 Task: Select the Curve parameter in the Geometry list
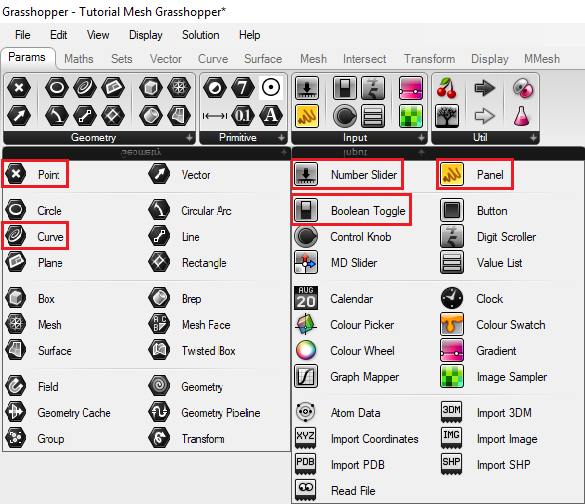[35, 236]
